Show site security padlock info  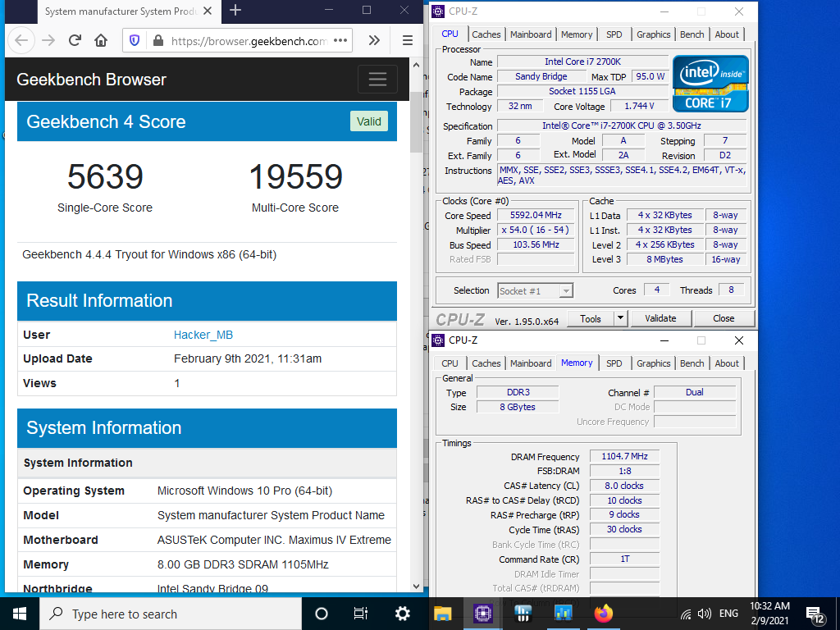158,41
